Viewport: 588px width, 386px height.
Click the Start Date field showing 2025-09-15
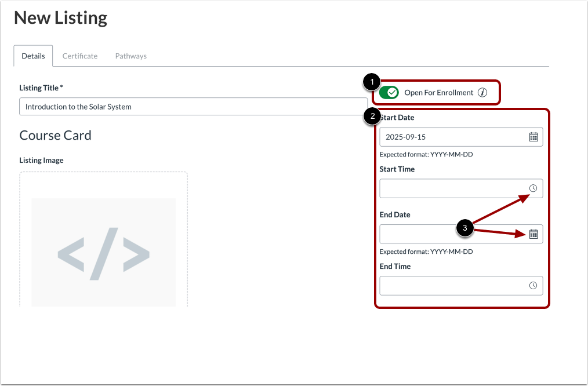[x=461, y=137]
